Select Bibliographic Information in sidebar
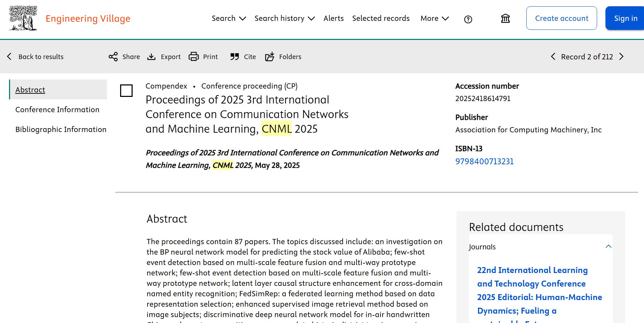This screenshot has width=644, height=323. (x=61, y=130)
